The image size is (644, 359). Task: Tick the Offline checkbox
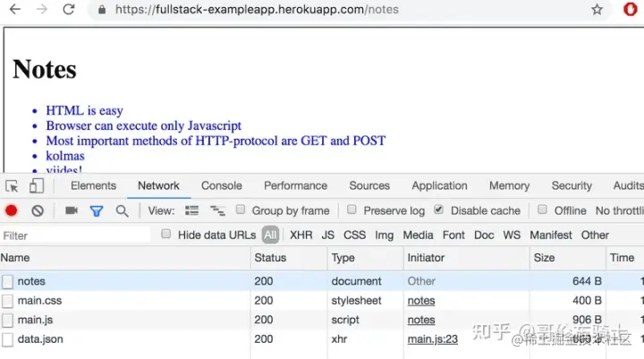[x=542, y=209]
